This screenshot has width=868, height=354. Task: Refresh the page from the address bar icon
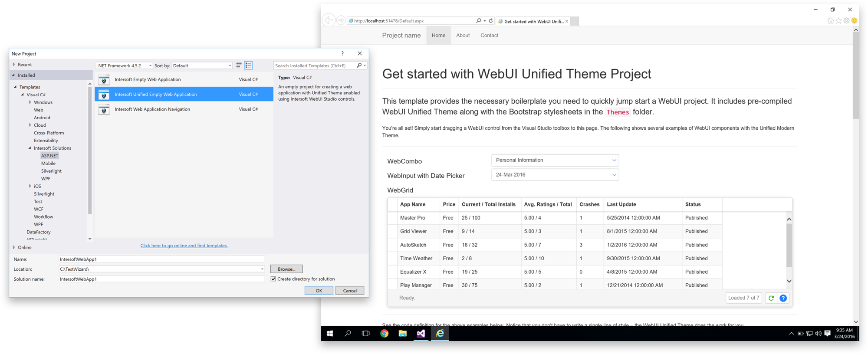click(x=491, y=20)
